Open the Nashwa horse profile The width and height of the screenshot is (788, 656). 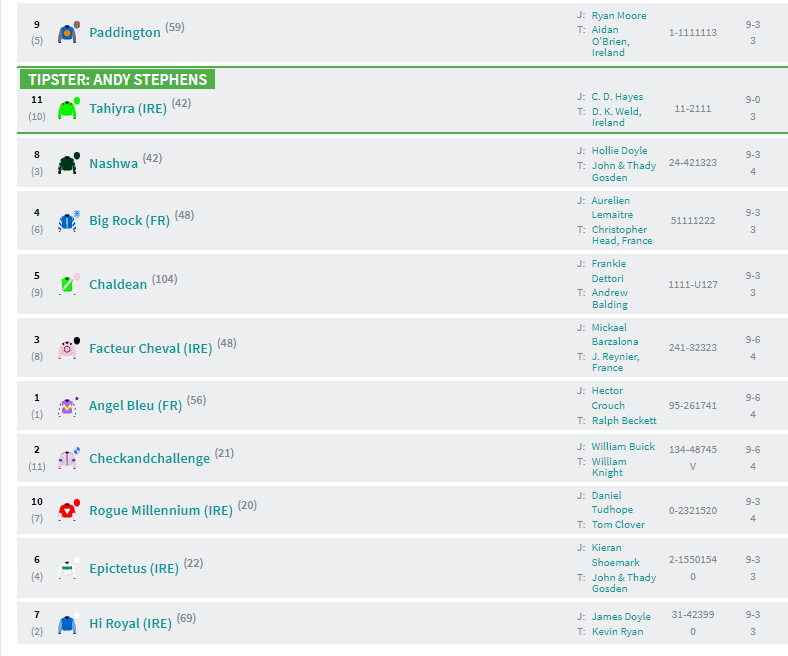pyautogui.click(x=114, y=164)
